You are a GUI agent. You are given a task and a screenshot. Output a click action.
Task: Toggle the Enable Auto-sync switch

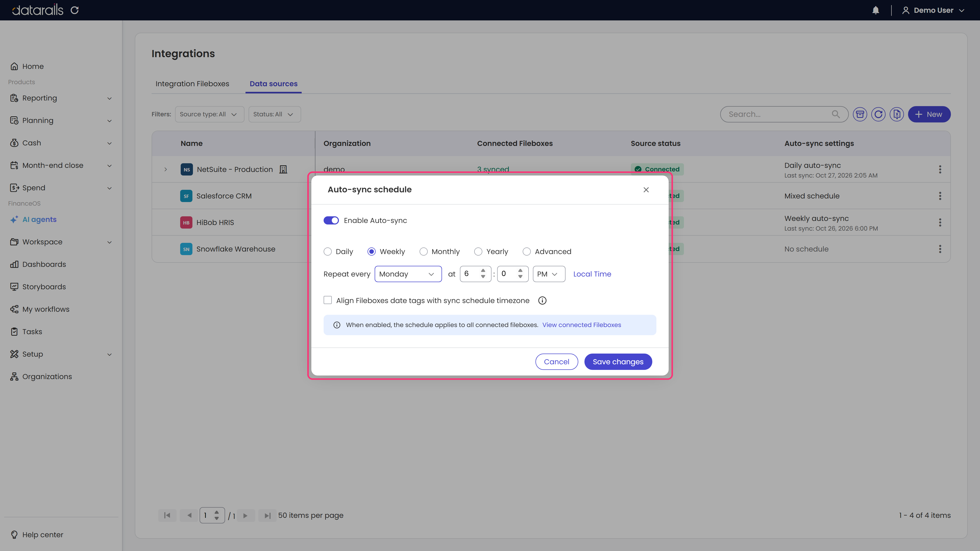[331, 221]
